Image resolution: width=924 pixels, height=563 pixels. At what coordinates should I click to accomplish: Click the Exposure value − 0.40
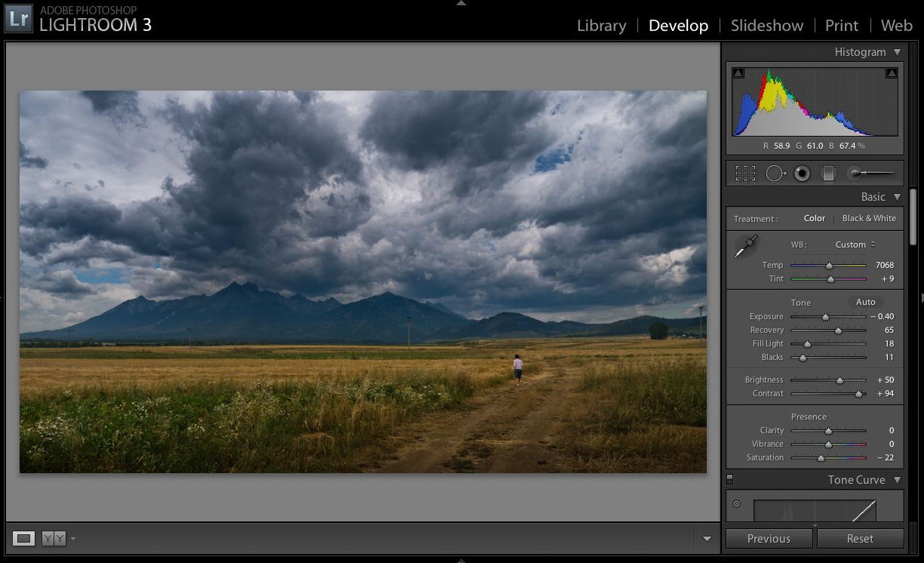point(882,317)
